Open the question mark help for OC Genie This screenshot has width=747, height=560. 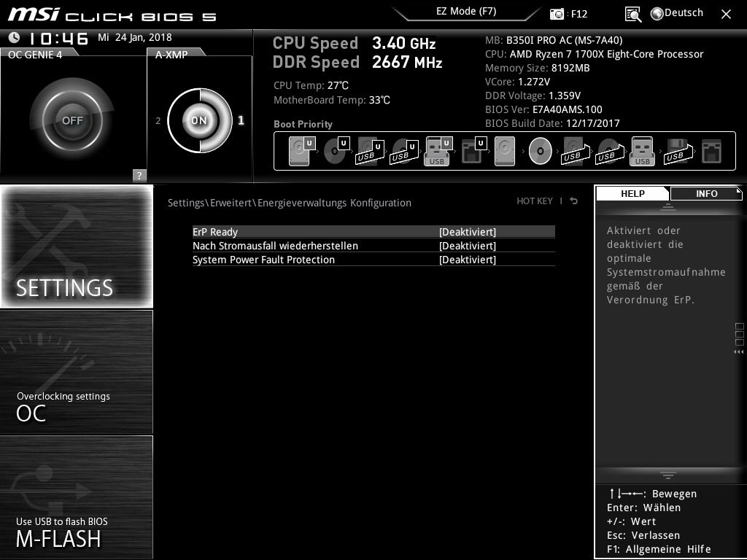coord(139,175)
